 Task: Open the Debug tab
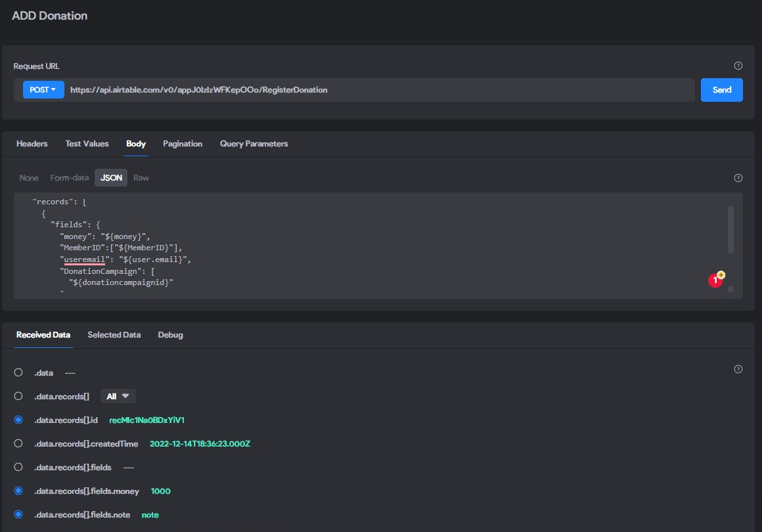click(171, 335)
